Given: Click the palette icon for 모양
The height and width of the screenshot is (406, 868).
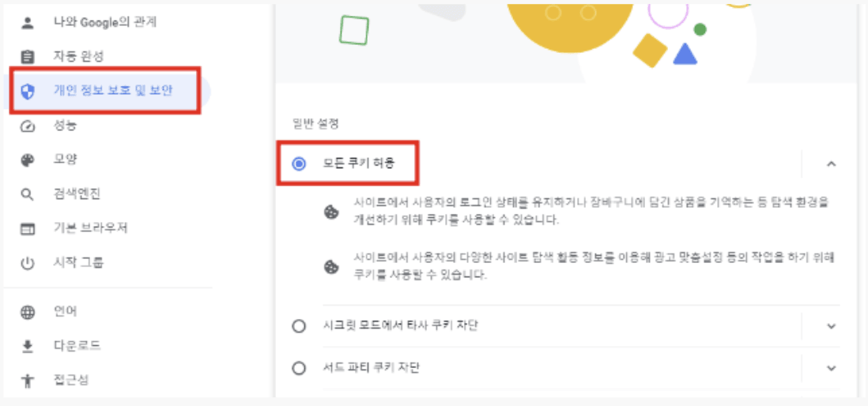Looking at the screenshot, I should coord(28,160).
